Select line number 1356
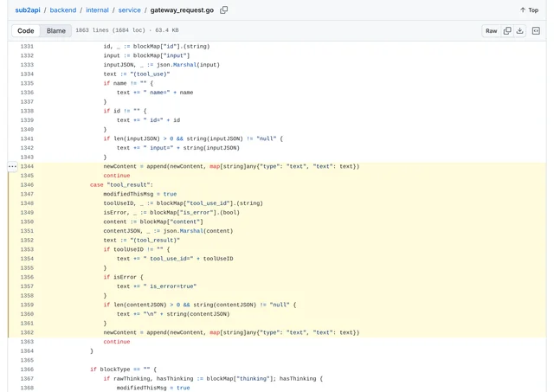Image resolution: width=554 pixels, height=392 pixels. point(27,277)
